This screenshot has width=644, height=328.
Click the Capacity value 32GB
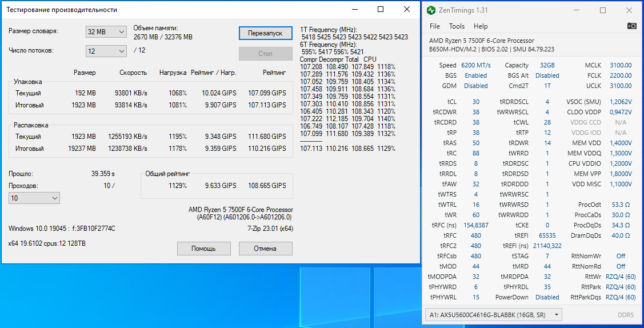point(547,65)
